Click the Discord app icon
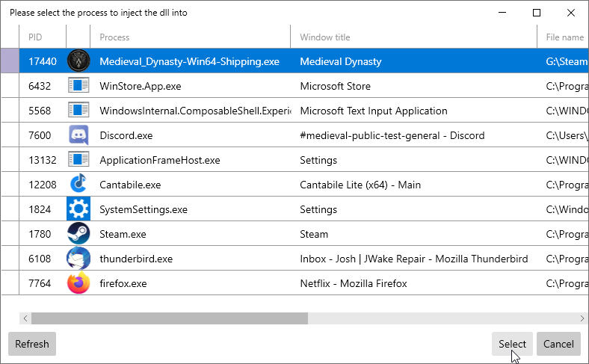The width and height of the screenshot is (589, 364). (x=78, y=135)
